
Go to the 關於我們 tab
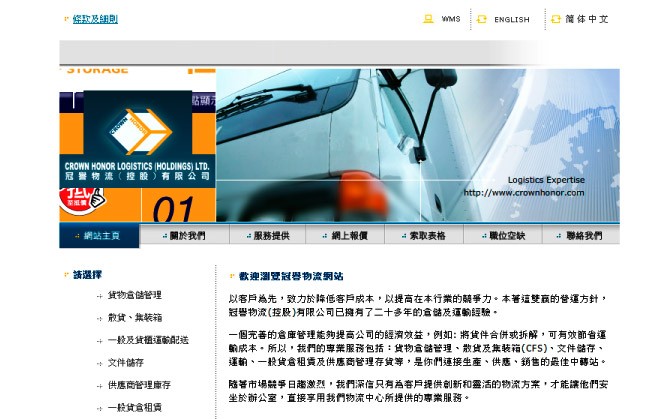tap(186, 236)
